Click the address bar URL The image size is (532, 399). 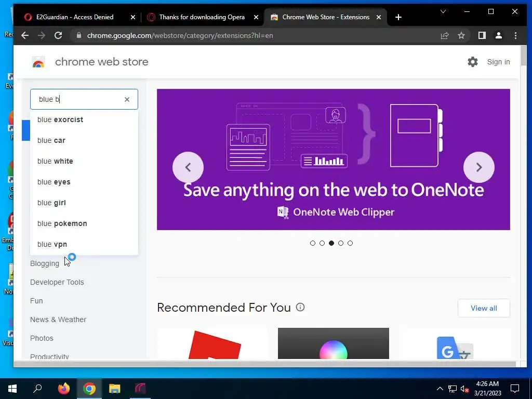[180, 35]
